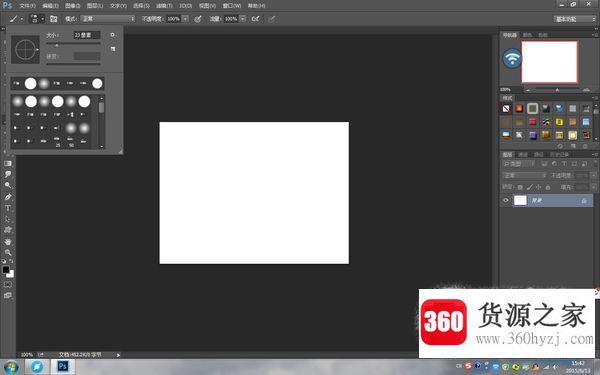Click the navigator preview thumbnail

coord(549,62)
